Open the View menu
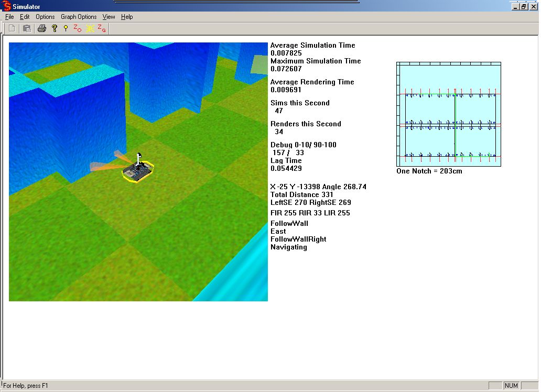 [109, 17]
